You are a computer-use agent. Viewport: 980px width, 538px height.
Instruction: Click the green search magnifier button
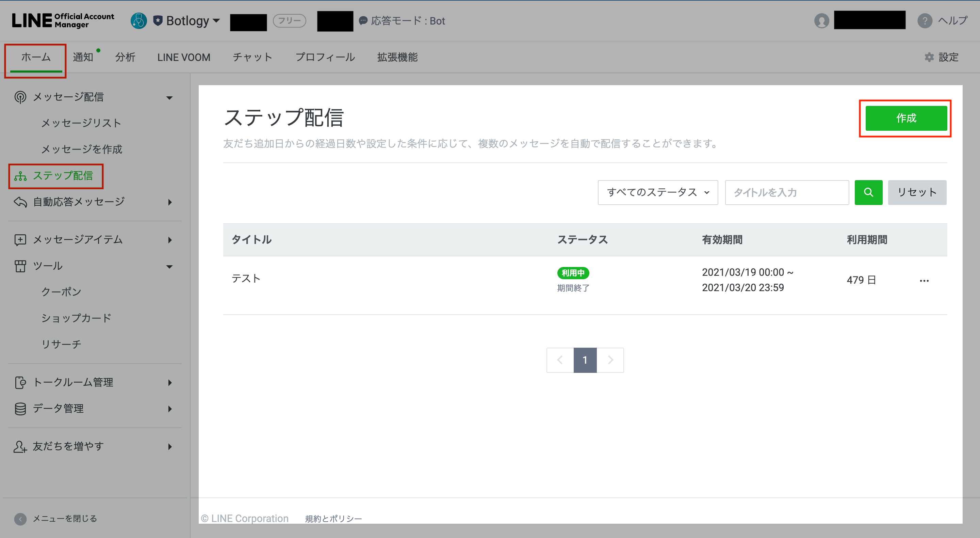coord(868,192)
